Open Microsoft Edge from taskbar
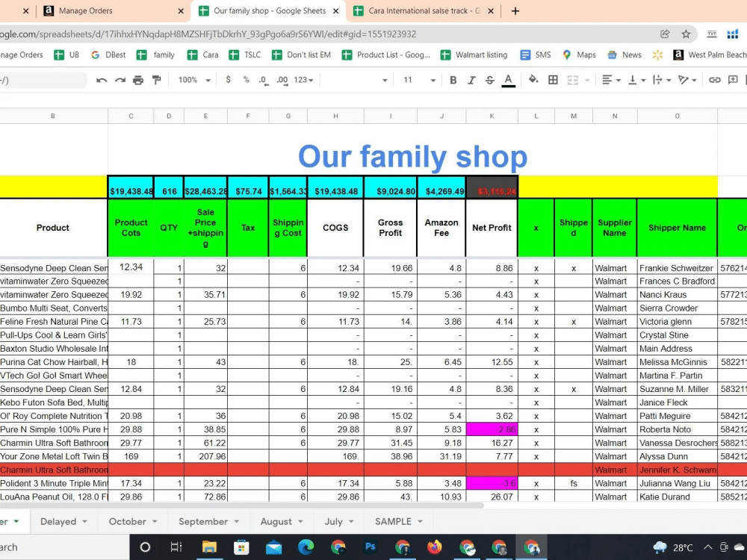Screen dimensions: 747x560 point(306,547)
